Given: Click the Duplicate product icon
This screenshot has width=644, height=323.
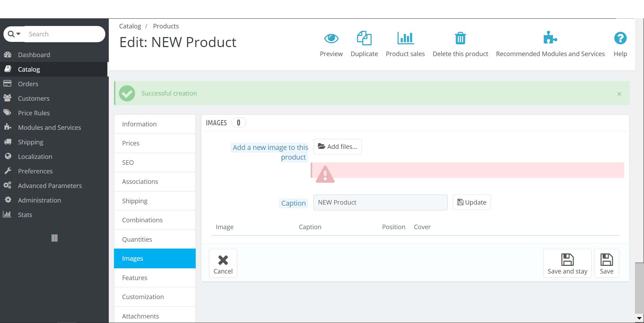Looking at the screenshot, I should [364, 38].
